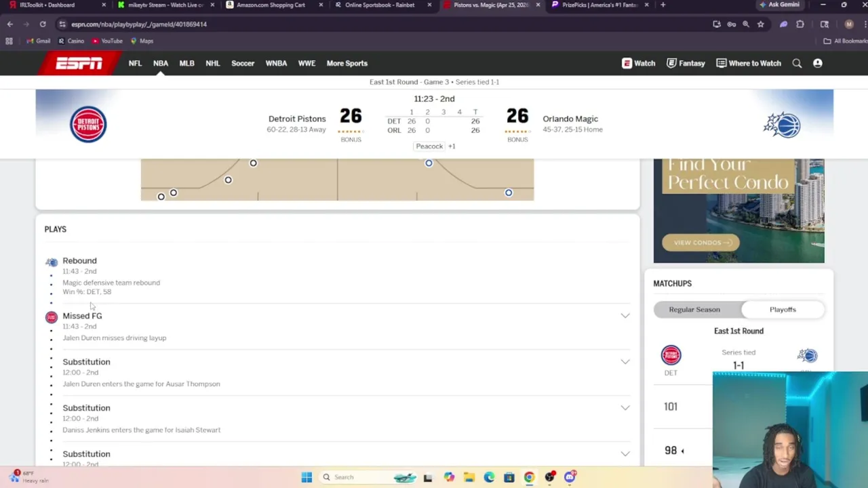This screenshot has width=868, height=488.
Task: Go back with the browser back arrow
Action: click(10, 24)
